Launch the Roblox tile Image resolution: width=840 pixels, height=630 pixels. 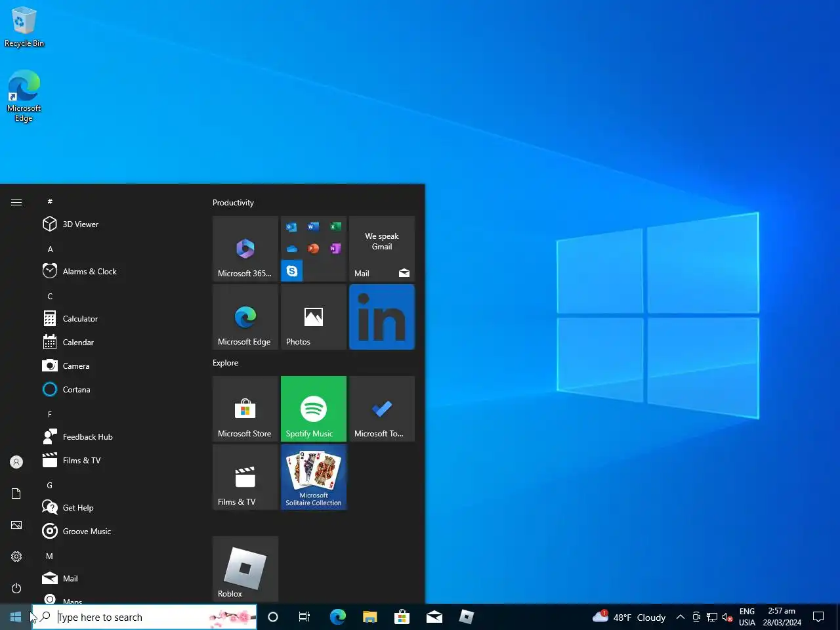pyautogui.click(x=245, y=569)
